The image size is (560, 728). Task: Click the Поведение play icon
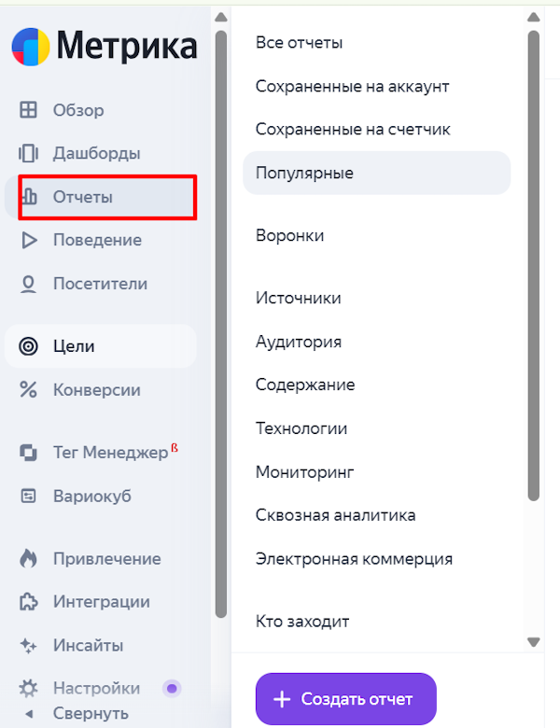pyautogui.click(x=29, y=240)
